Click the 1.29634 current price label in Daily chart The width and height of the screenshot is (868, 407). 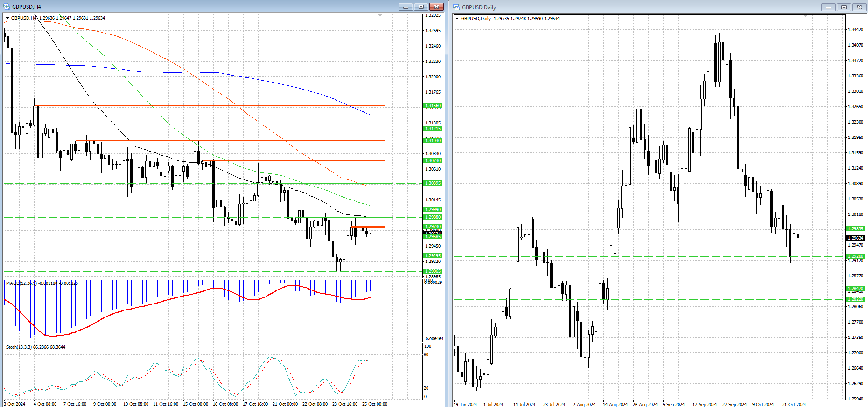pos(856,238)
